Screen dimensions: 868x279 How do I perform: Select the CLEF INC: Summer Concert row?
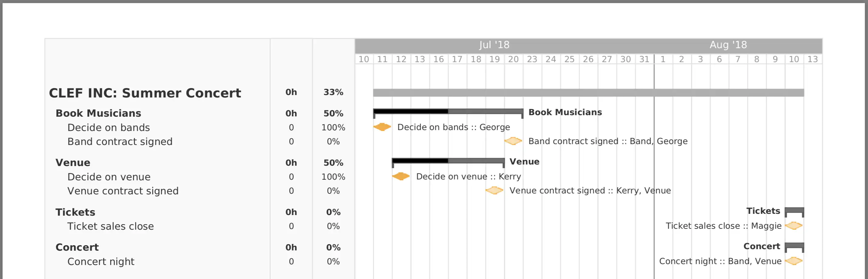[x=200, y=93]
